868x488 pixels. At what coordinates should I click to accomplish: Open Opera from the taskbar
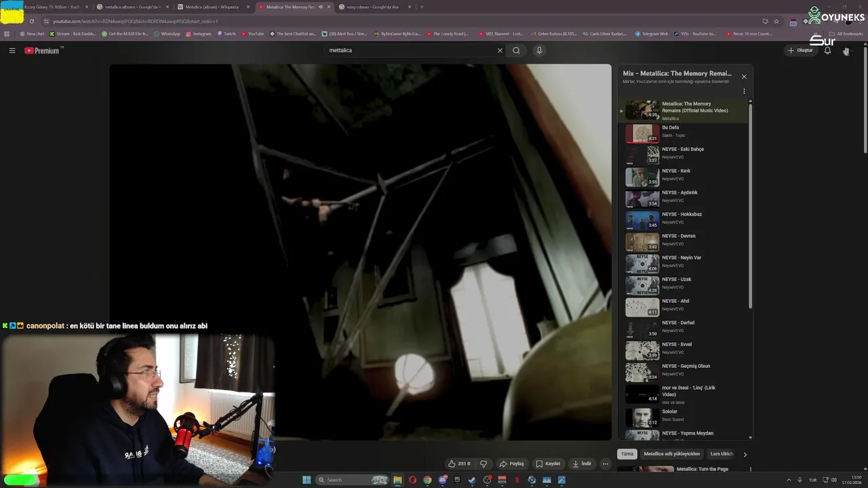click(412, 480)
